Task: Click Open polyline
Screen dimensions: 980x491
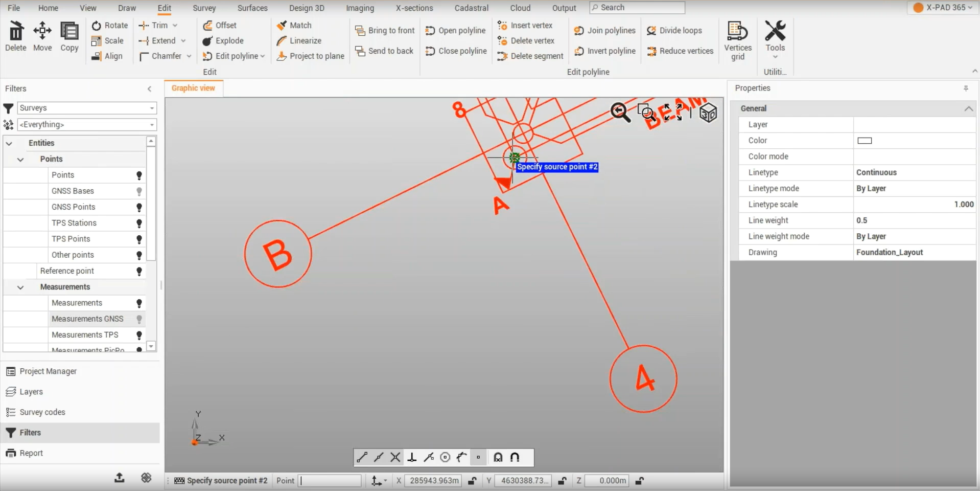Action: click(455, 30)
